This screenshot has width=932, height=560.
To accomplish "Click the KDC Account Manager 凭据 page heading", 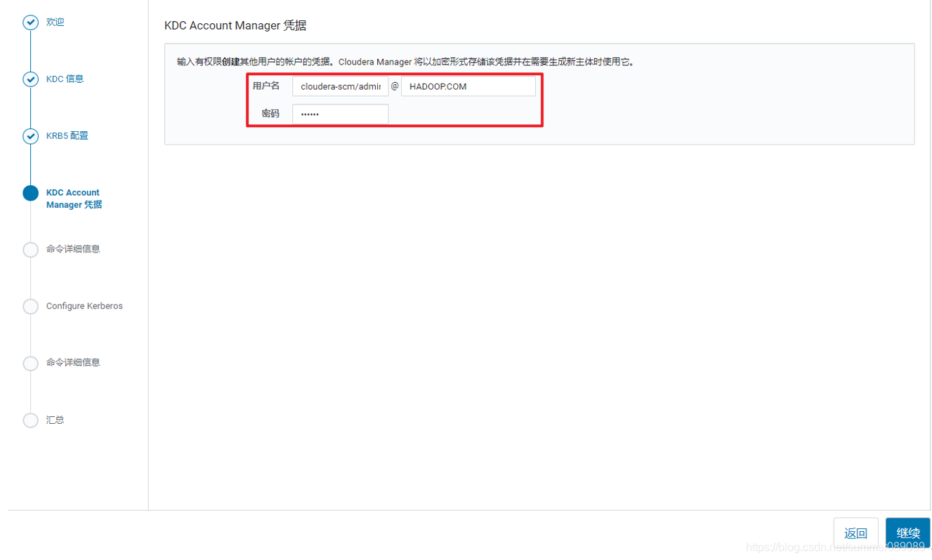I will click(x=235, y=25).
